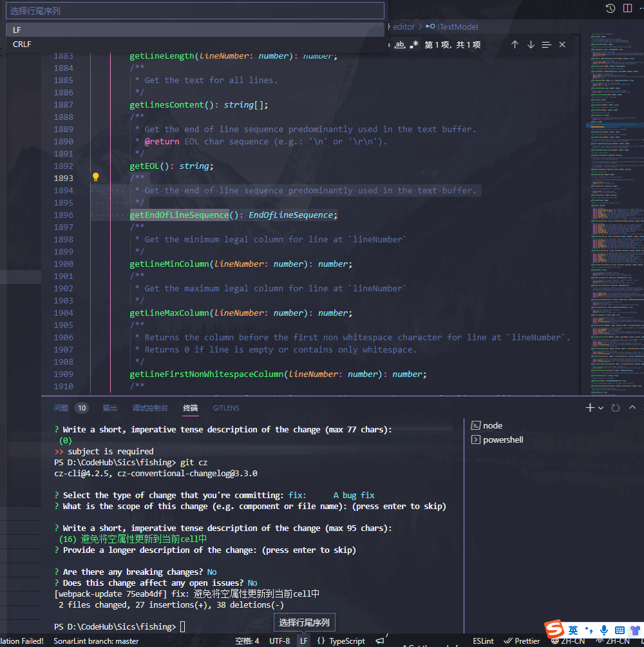Go to previous match arrow
The width and height of the screenshot is (644, 647).
[x=515, y=44]
